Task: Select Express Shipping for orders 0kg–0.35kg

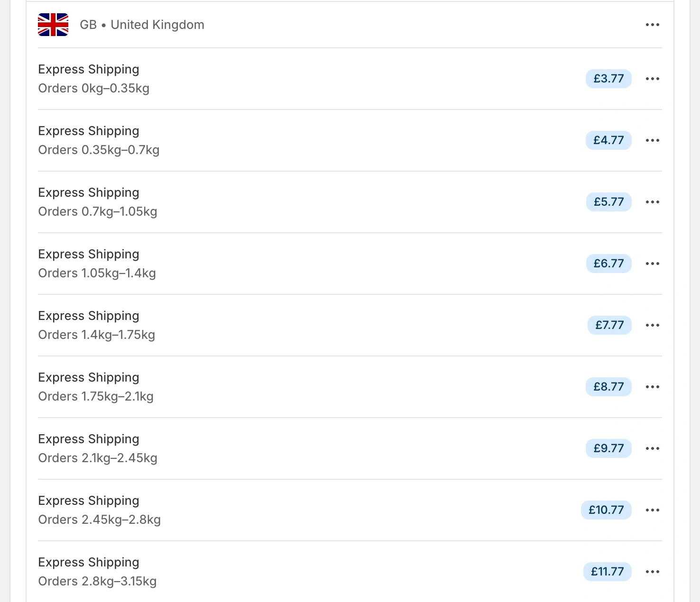Action: coord(88,69)
